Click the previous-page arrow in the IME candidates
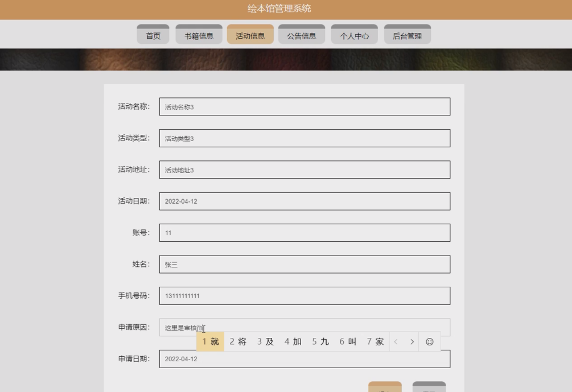The image size is (572, 392). pos(397,342)
